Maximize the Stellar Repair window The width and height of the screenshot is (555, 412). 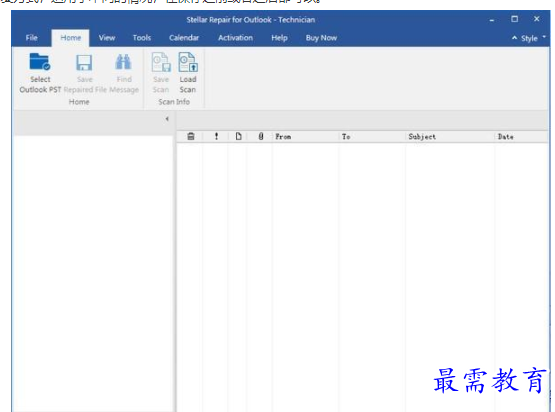click(x=515, y=19)
